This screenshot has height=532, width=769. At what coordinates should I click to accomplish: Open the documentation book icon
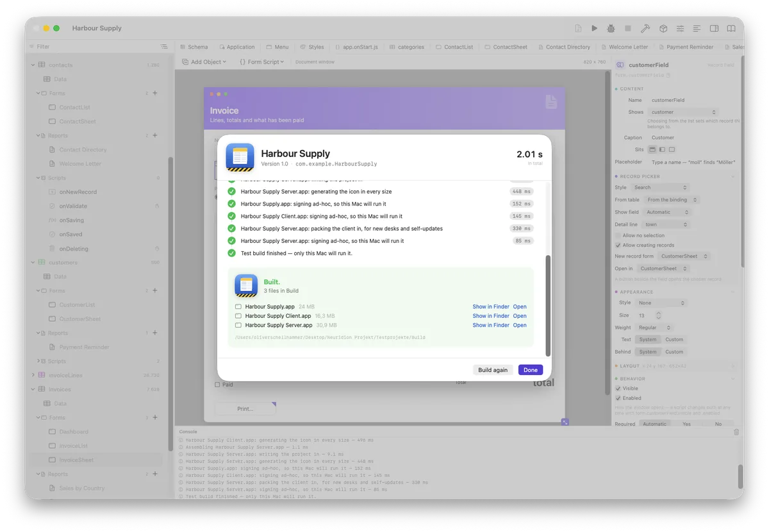pyautogui.click(x=731, y=28)
